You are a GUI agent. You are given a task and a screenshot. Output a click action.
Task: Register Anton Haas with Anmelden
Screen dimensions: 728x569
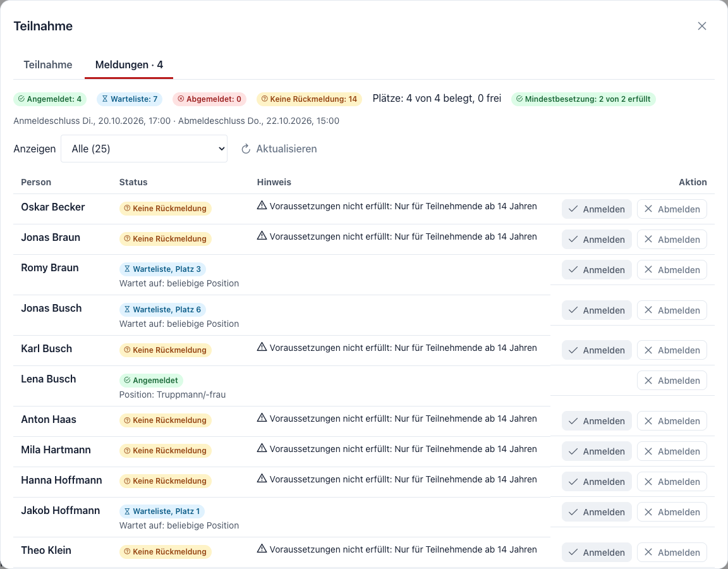click(x=597, y=421)
